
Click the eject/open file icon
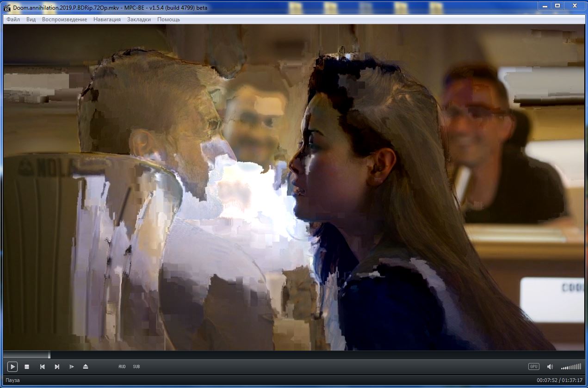[86, 367]
